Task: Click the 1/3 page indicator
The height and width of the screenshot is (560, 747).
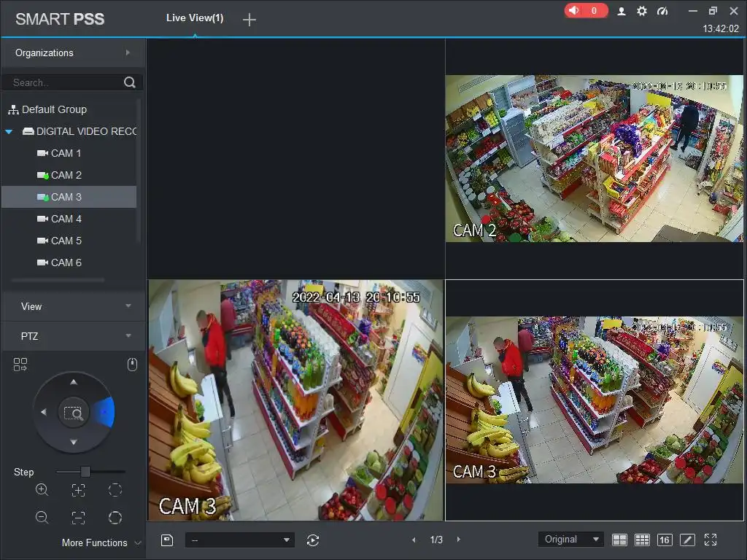Action: coord(436,540)
